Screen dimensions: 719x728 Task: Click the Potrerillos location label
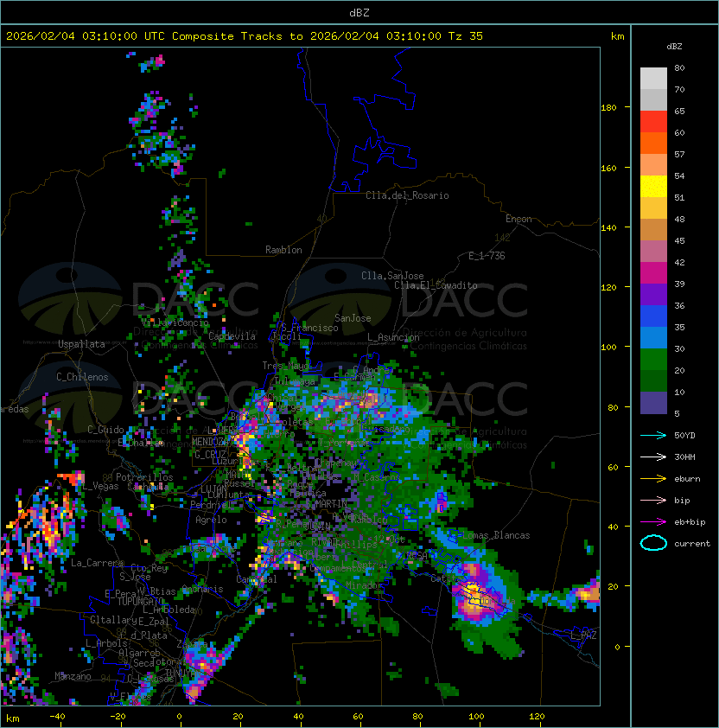pyautogui.click(x=144, y=477)
